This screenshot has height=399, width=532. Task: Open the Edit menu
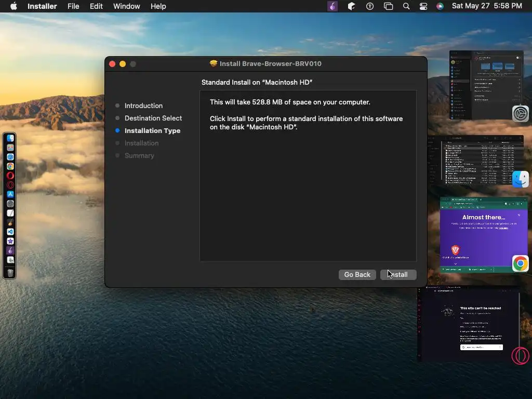point(96,6)
